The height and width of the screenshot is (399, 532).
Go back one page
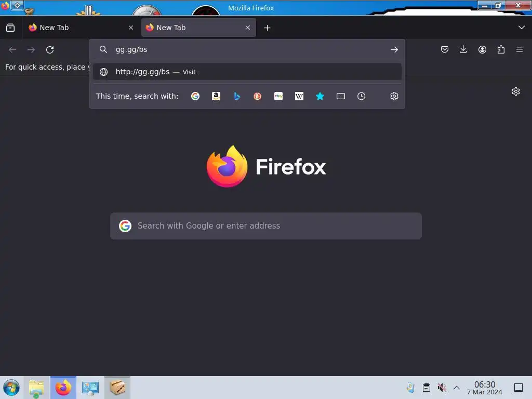click(x=12, y=50)
